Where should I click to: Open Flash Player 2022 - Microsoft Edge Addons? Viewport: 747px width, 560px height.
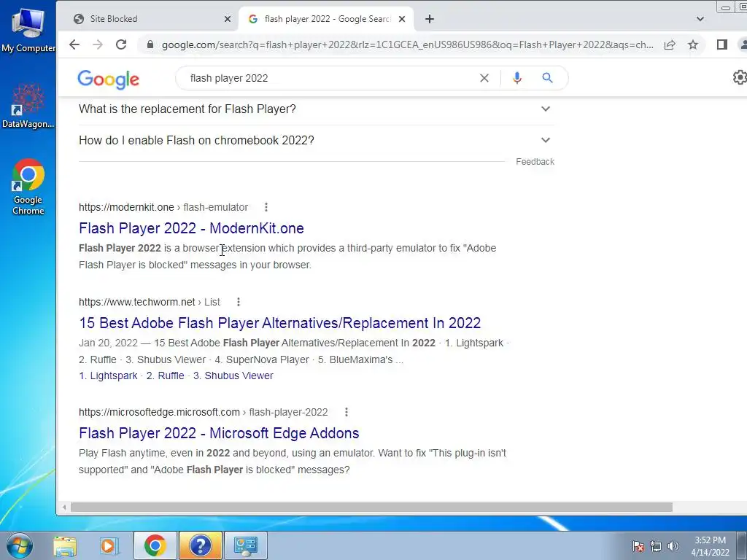click(219, 433)
